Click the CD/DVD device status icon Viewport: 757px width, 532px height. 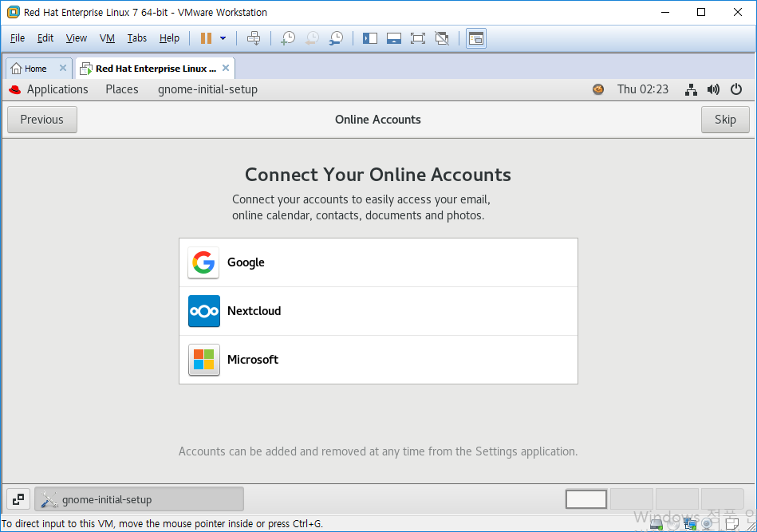coord(674,524)
